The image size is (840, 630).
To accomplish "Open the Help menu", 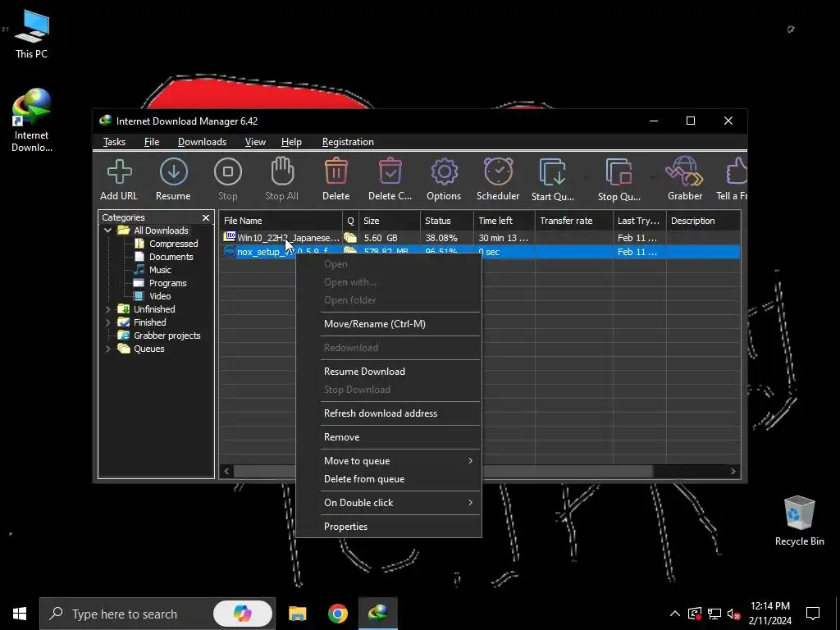I will tap(291, 142).
